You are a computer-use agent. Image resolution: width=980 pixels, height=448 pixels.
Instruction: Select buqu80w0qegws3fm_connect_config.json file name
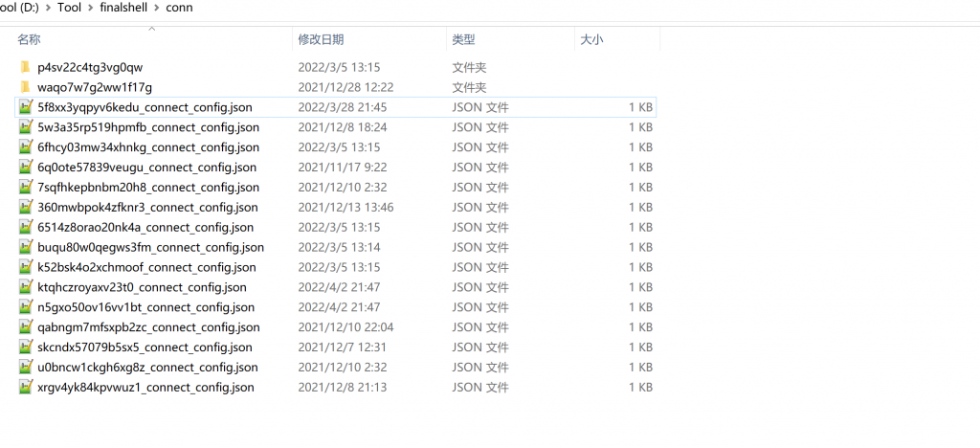[150, 247]
